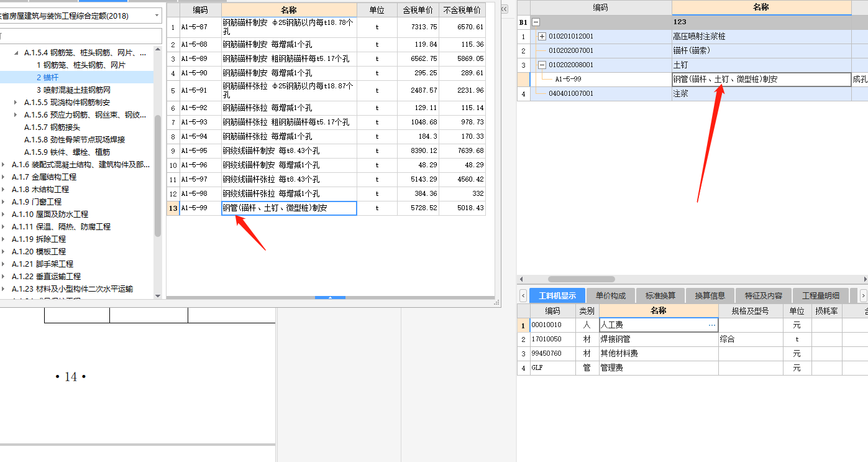The height and width of the screenshot is (462, 868).
Task: Select bill row 高压喷射注浆桩
Action: tap(692, 36)
